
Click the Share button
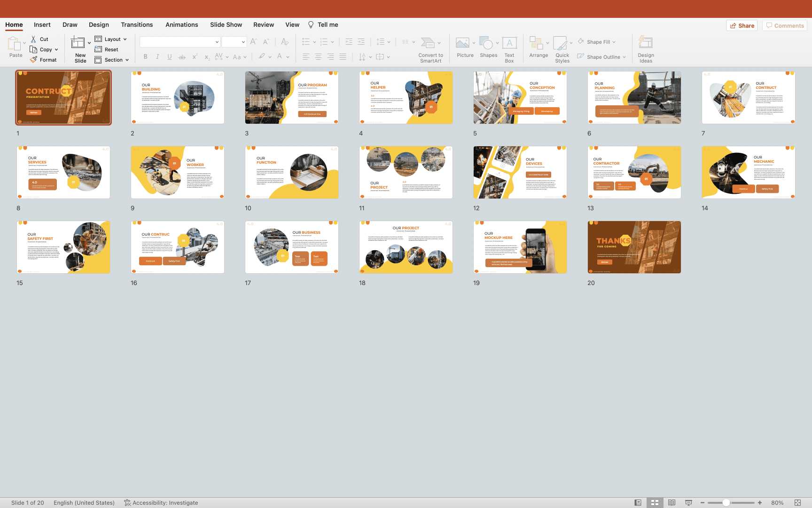tap(742, 25)
